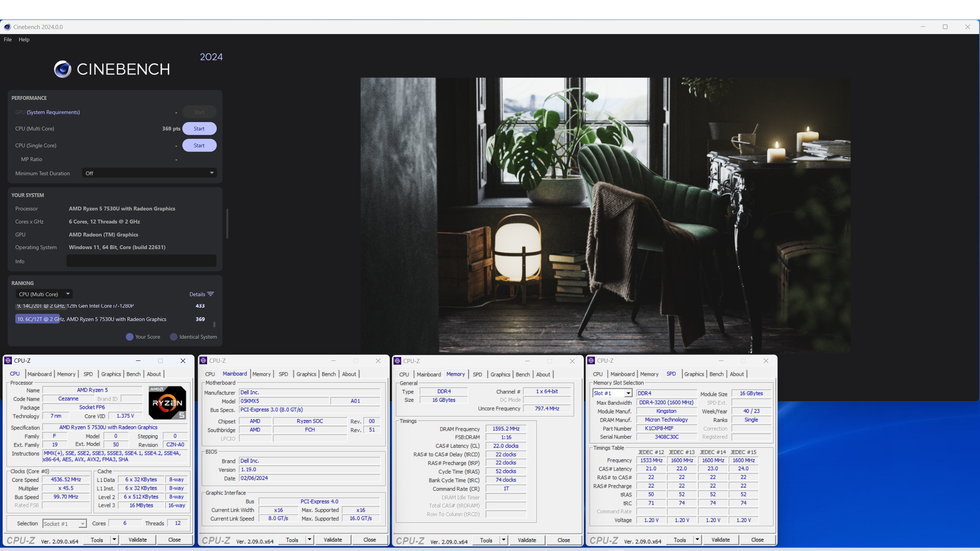Start the CPU (Single Core) benchmark
Viewport: 980px width, 551px height.
coord(199,145)
